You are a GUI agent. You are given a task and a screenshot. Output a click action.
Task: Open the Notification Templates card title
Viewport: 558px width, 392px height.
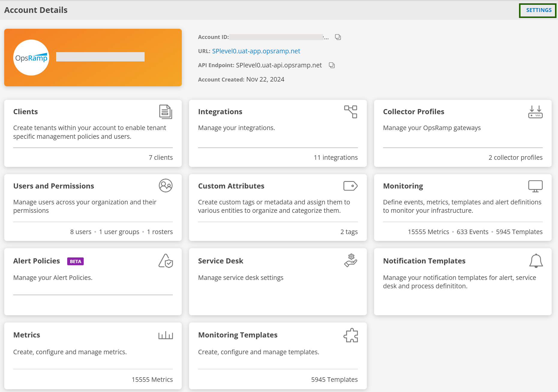[x=424, y=261]
